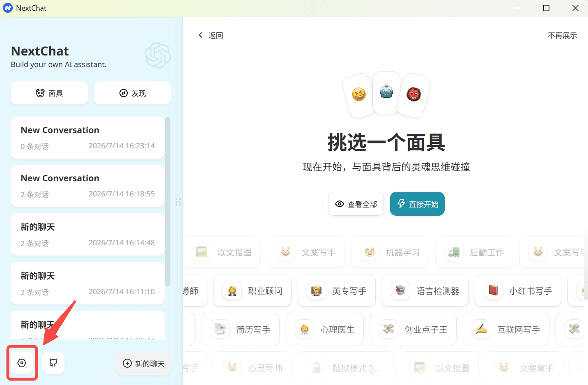Click the person icon on 职业顾问
Screen dimensions: 588x385
232,290
